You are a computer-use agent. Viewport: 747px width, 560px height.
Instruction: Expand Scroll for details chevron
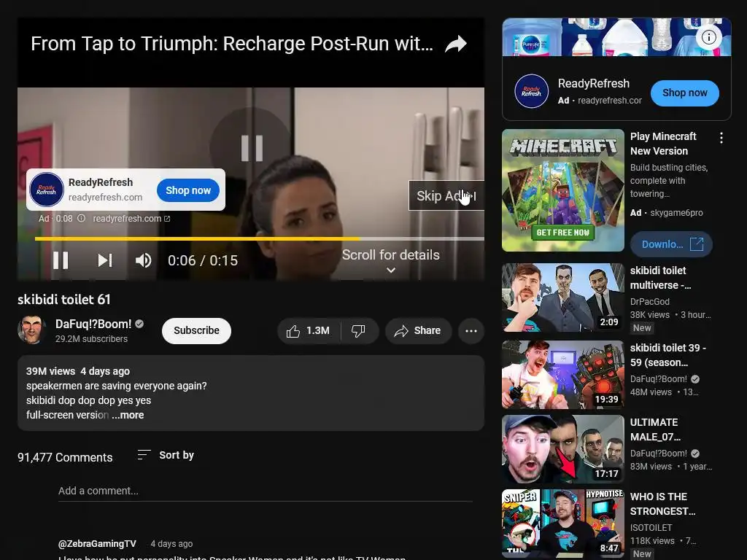coord(391,270)
